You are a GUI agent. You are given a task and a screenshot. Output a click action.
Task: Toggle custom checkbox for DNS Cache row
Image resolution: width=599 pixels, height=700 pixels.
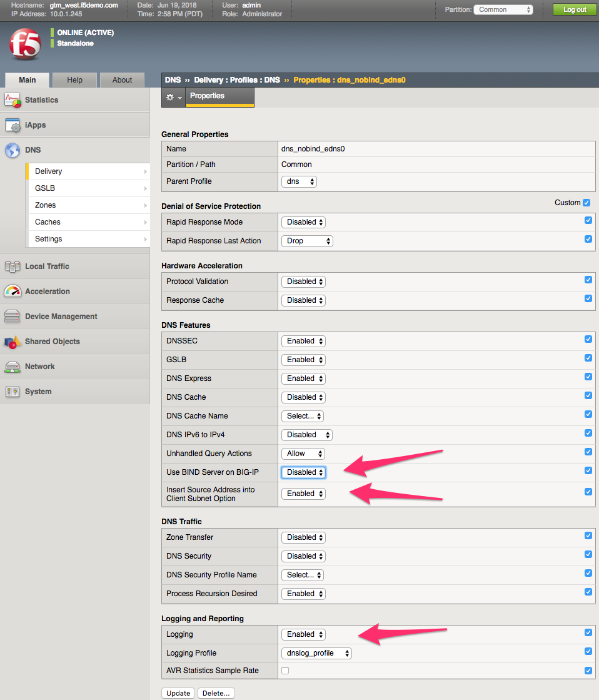588,395
